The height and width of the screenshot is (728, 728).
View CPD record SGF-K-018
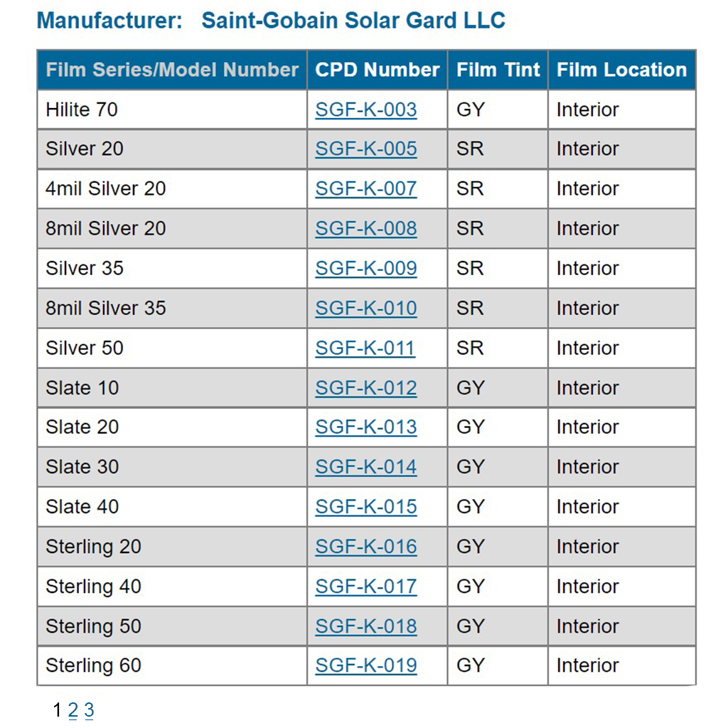pyautogui.click(x=366, y=626)
